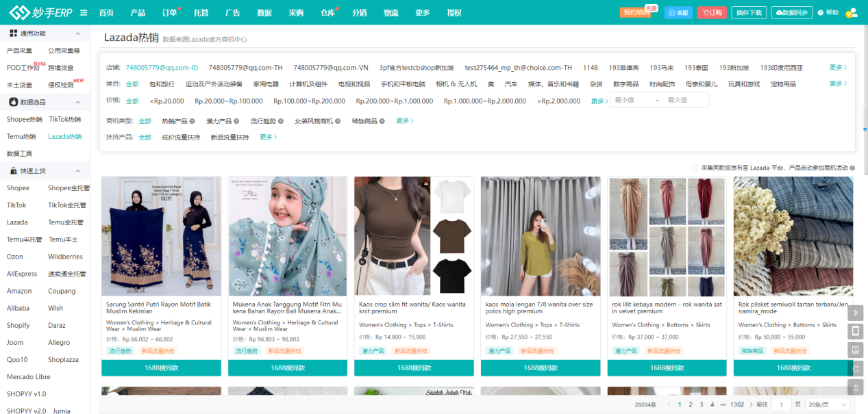Screen dimensions: 868x414
Task: Click 1688搜同款 under Sarung Santri product
Action: tap(161, 367)
